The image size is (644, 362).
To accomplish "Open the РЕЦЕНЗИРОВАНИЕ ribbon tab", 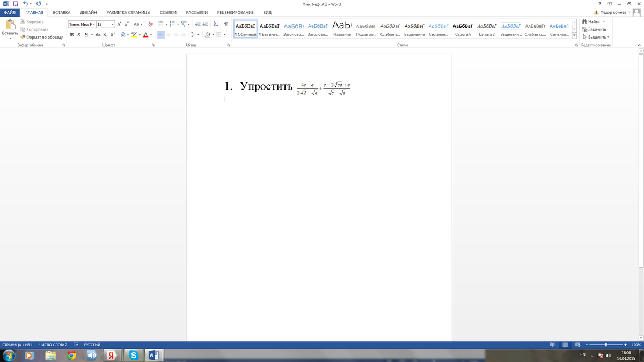I will click(235, 12).
